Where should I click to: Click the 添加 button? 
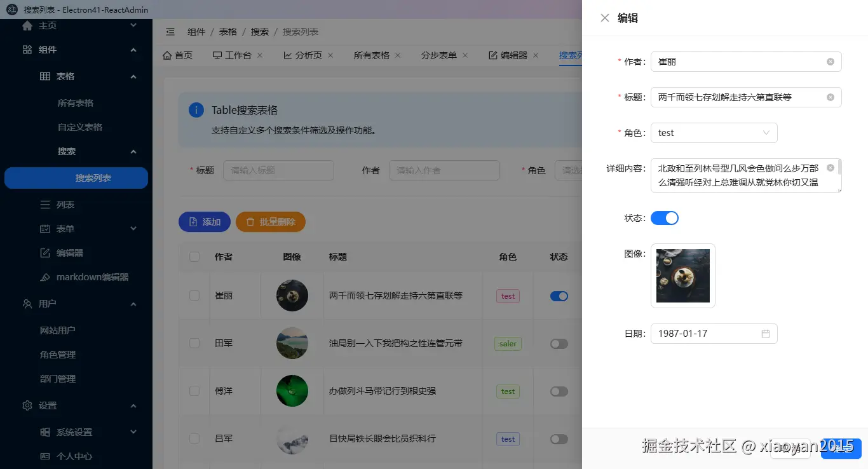pos(205,222)
